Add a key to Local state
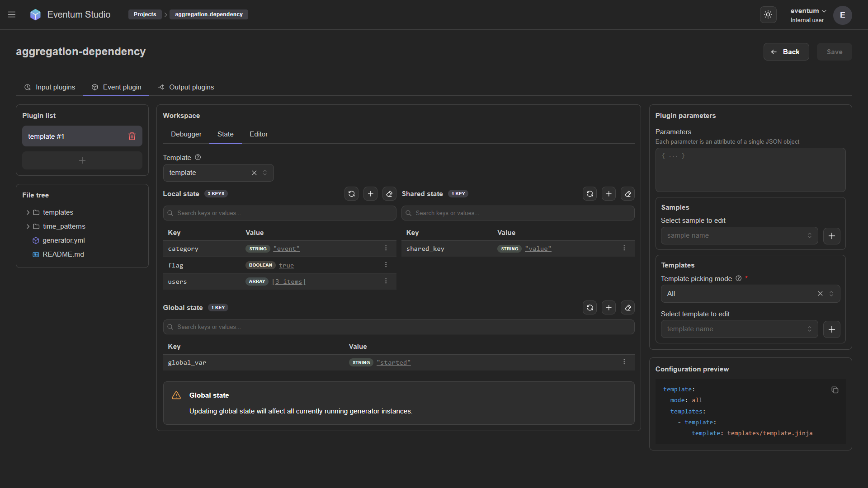Screen dimensions: 868x488 point(370,194)
